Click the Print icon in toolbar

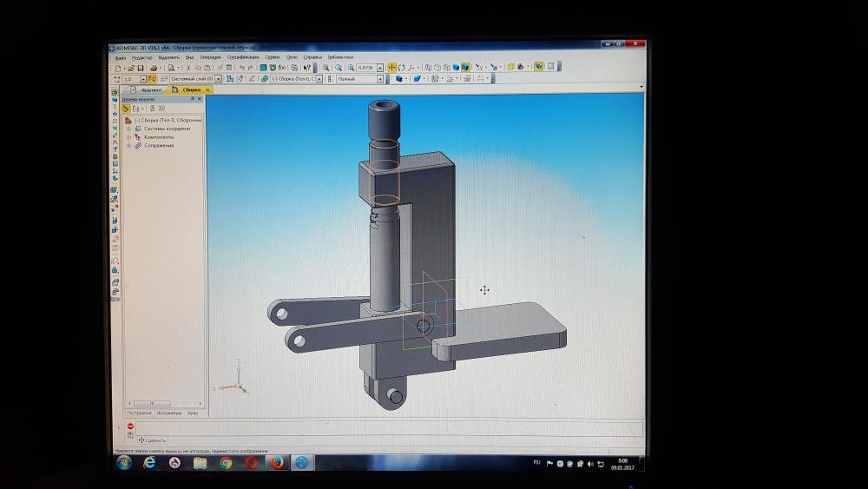[x=154, y=68]
